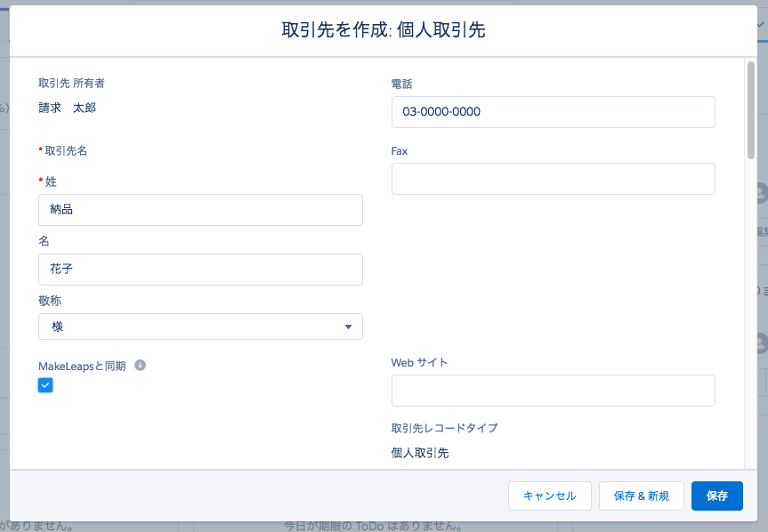Click the owner name 請求 太郎
Image resolution: width=768 pixels, height=532 pixels.
62,106
